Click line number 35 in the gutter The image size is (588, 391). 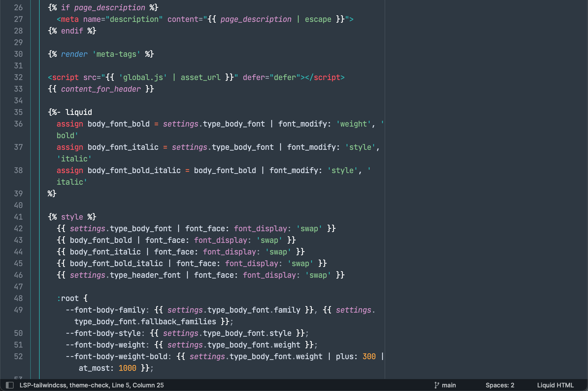(18, 112)
